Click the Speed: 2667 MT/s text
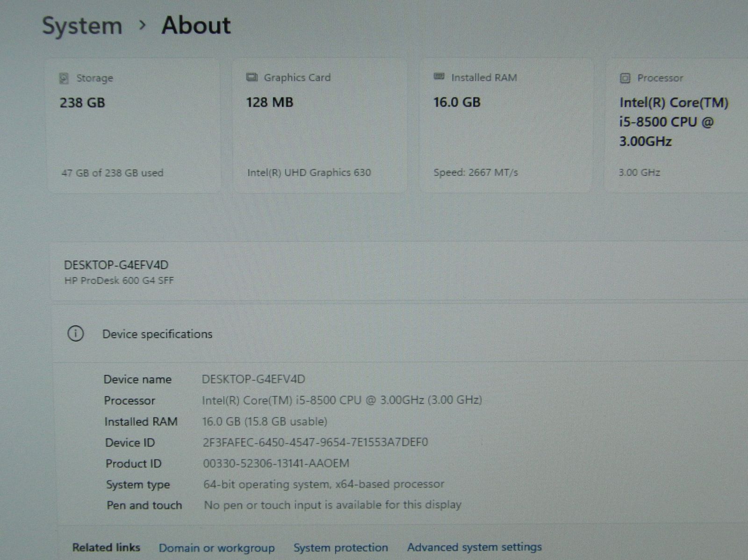The image size is (748, 560). (475, 172)
